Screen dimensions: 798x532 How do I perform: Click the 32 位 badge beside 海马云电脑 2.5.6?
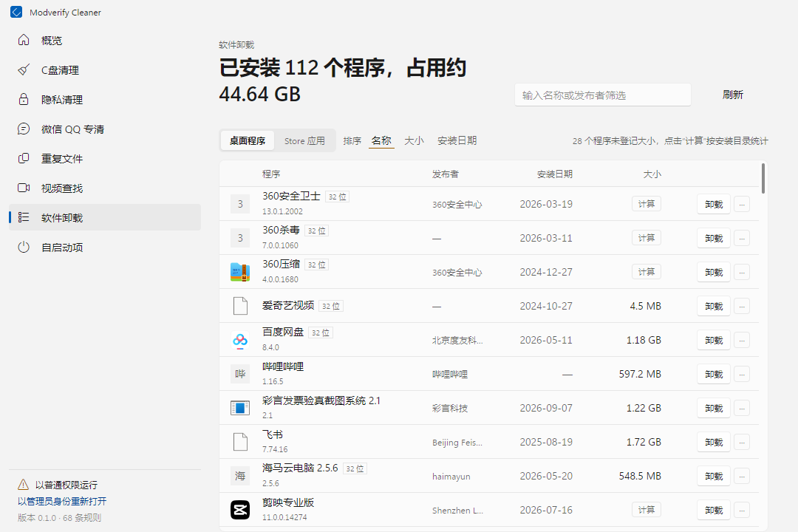pos(355,469)
